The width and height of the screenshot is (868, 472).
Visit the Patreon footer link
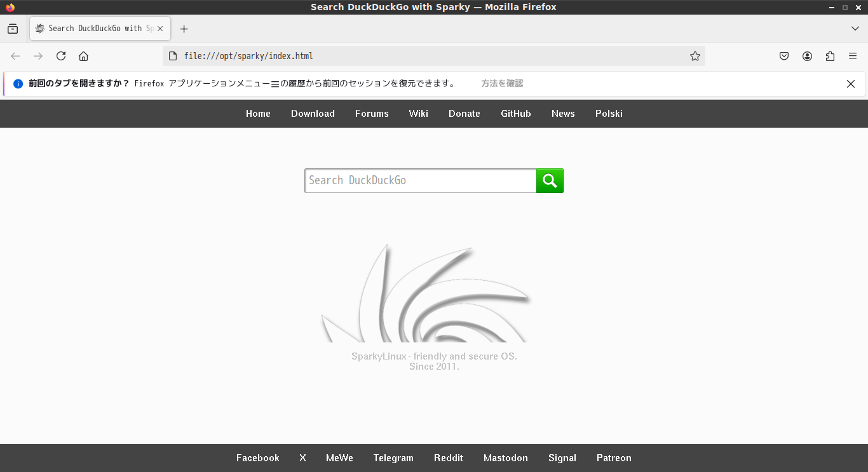614,458
